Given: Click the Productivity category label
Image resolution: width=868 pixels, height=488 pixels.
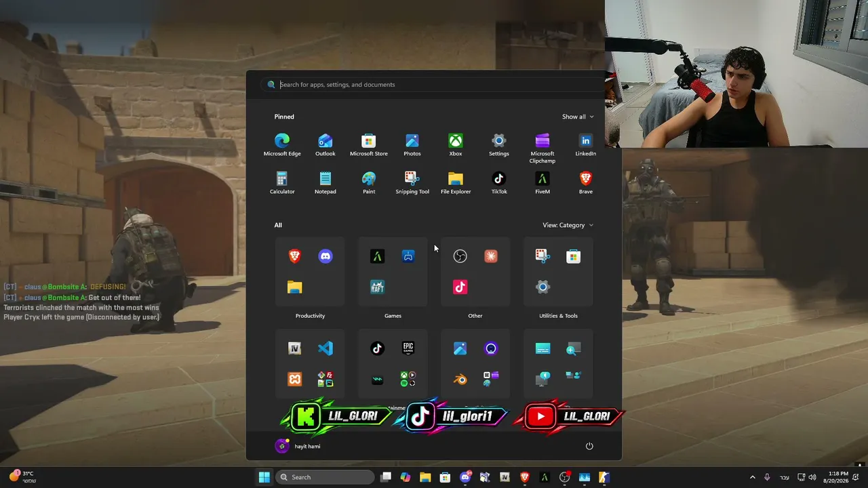Looking at the screenshot, I should coord(311,316).
